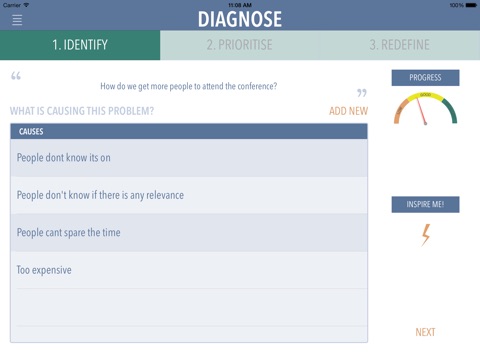The width and height of the screenshot is (480, 360).
Task: Tap the conference problem statement text
Action: coord(189,86)
